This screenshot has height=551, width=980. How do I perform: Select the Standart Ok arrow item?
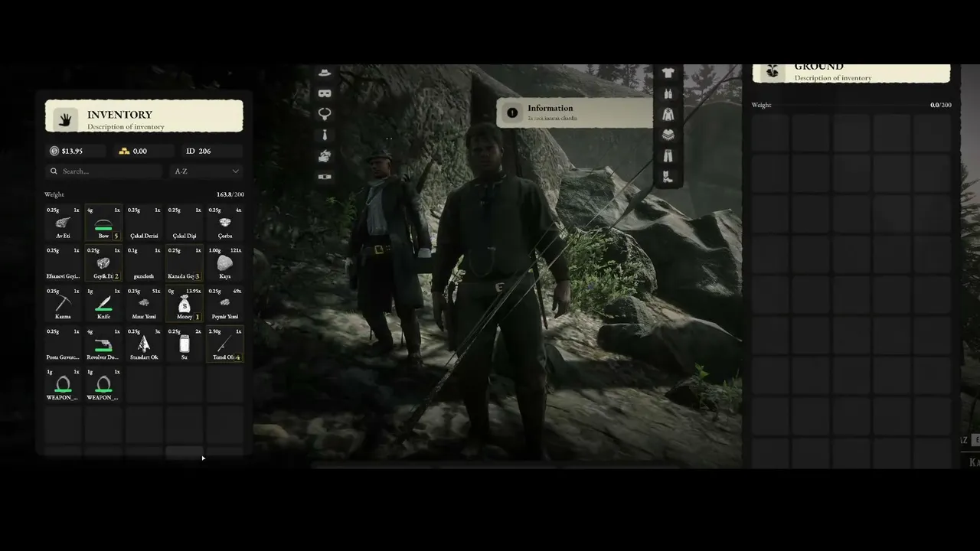pos(144,344)
